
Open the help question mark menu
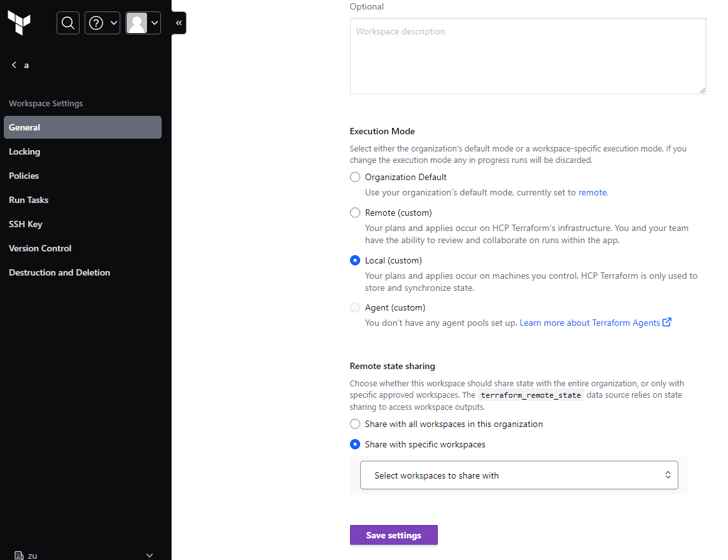(102, 23)
